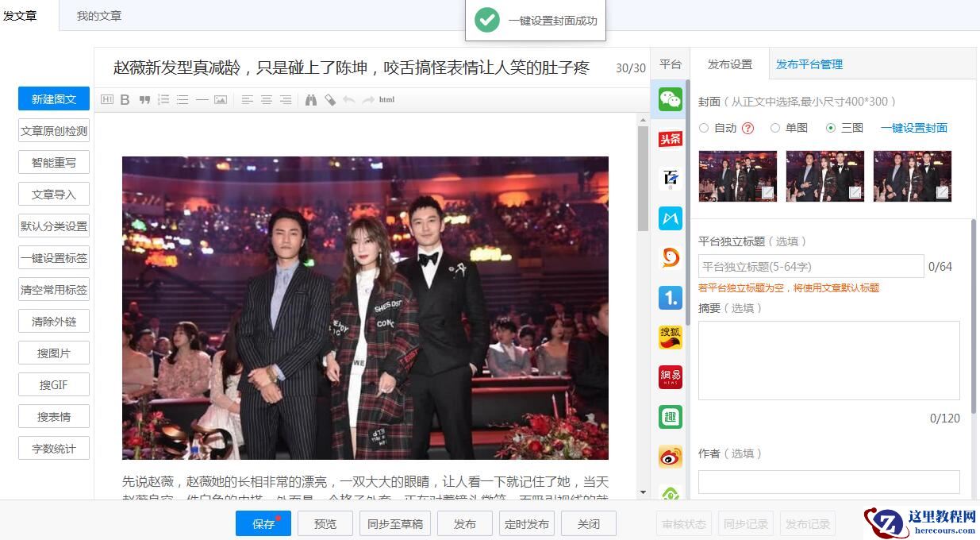Center-align the text
This screenshot has width=980, height=540.
267,99
